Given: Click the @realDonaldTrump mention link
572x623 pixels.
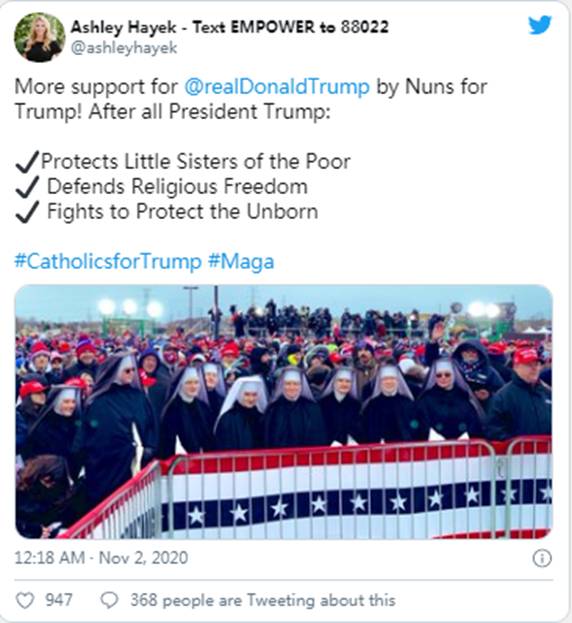Looking at the screenshot, I should (277, 87).
